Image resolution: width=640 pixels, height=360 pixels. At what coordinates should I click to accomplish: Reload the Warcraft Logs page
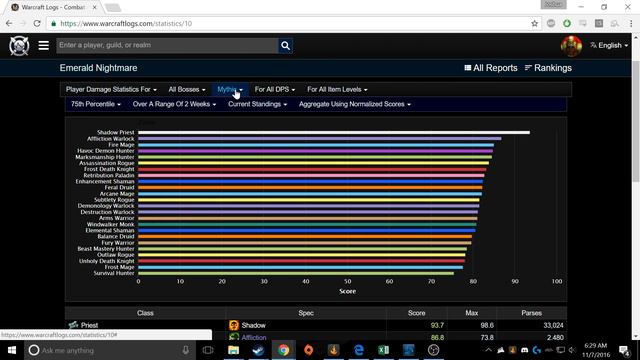click(37, 24)
